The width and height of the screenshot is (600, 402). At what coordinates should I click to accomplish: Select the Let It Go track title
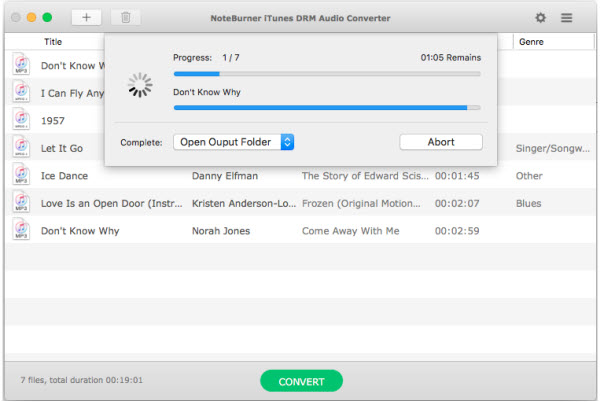[x=62, y=148]
